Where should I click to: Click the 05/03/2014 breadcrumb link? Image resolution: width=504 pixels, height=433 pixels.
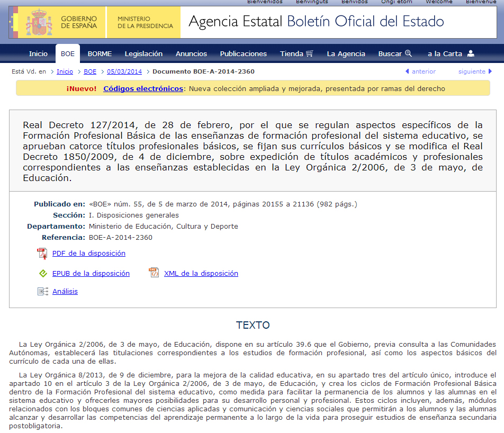[x=124, y=71]
